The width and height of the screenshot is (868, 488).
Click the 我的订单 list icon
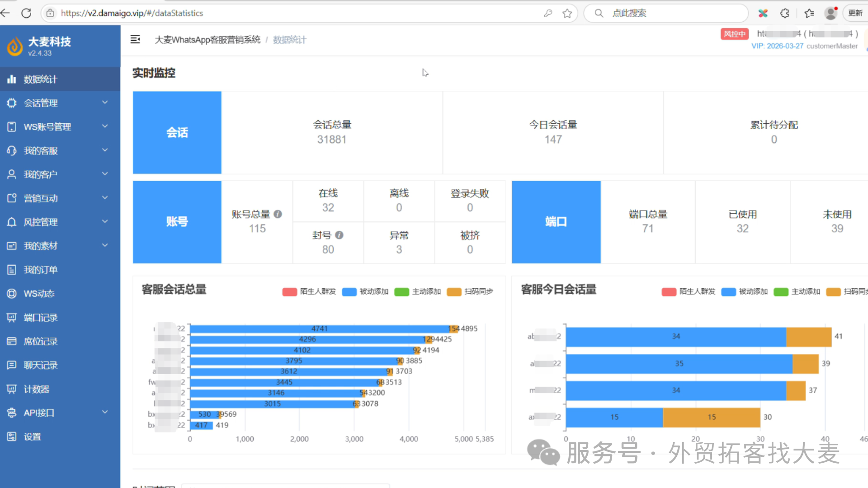tap(12, 270)
